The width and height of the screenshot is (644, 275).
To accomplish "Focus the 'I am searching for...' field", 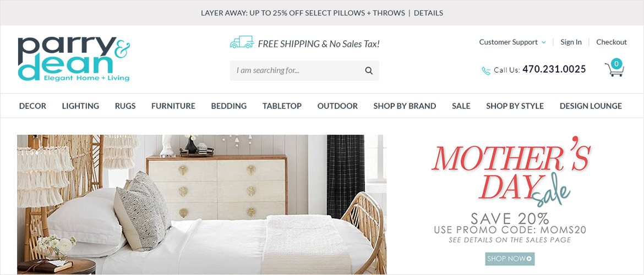I will [x=297, y=70].
